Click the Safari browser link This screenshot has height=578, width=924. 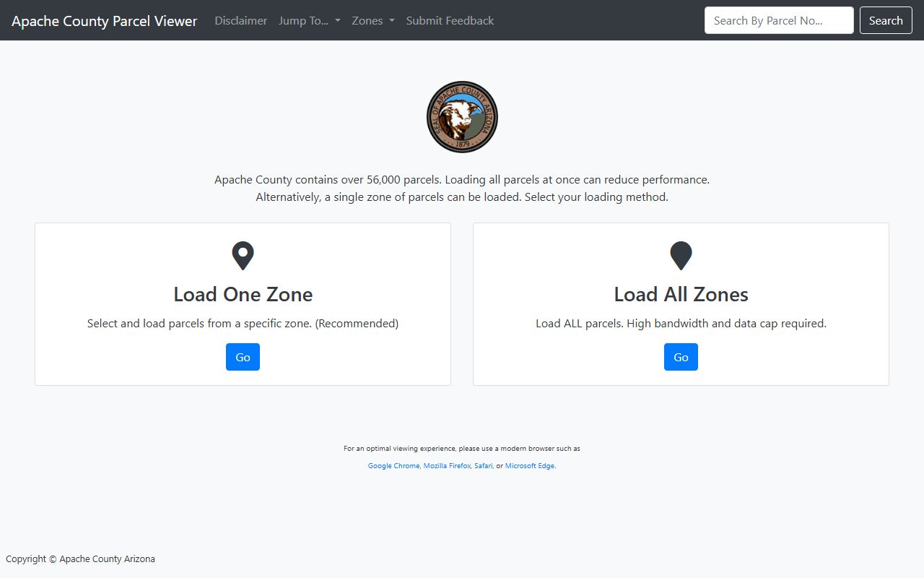(x=483, y=466)
